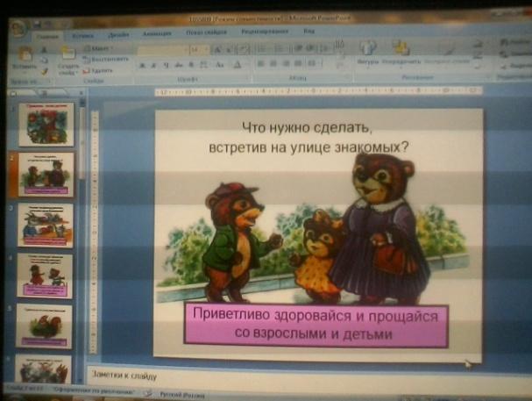This screenshot has width=532, height=401.
Task: Switch to the Вставка ribbon tab
Action: pyautogui.click(x=83, y=36)
